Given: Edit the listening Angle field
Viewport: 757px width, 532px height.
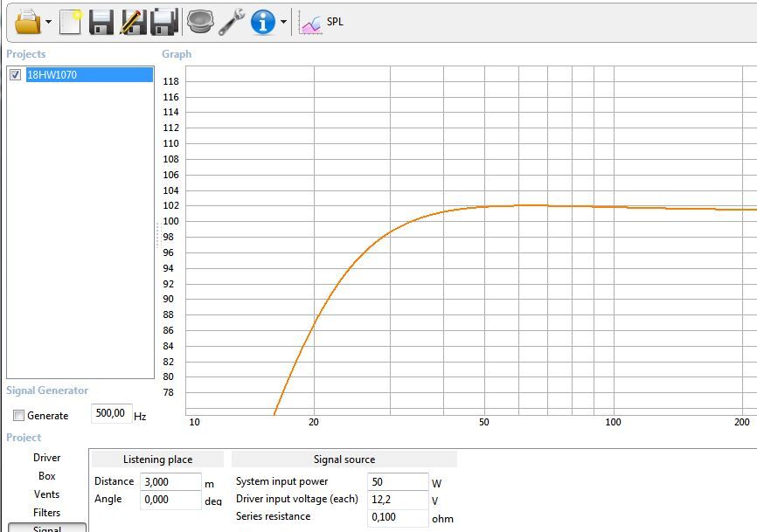Looking at the screenshot, I should pos(170,499).
